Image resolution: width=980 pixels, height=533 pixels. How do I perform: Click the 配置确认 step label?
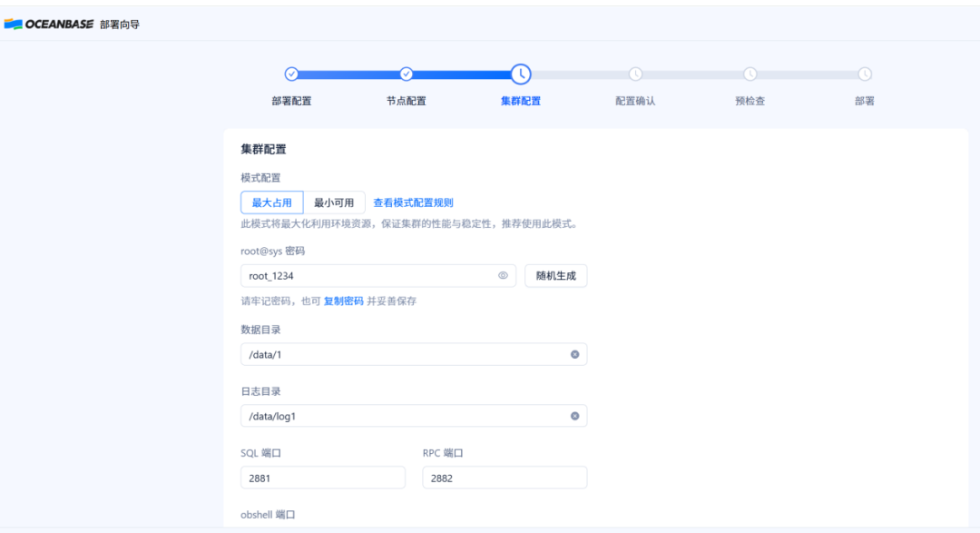633,100
